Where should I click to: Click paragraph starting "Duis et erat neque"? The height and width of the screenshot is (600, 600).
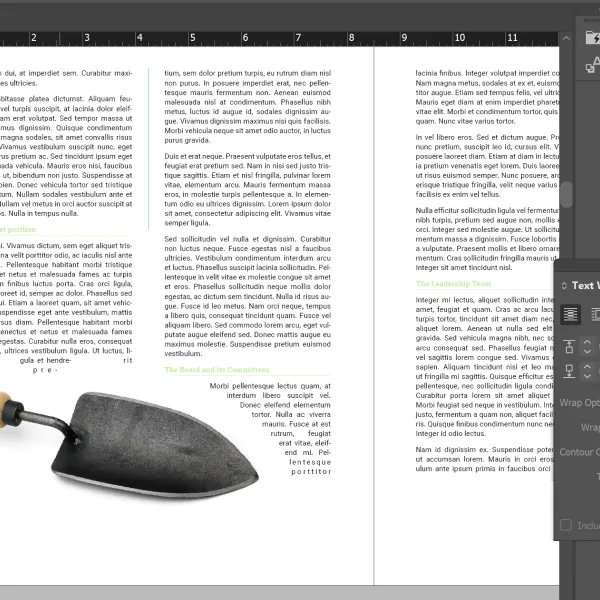tap(248, 189)
